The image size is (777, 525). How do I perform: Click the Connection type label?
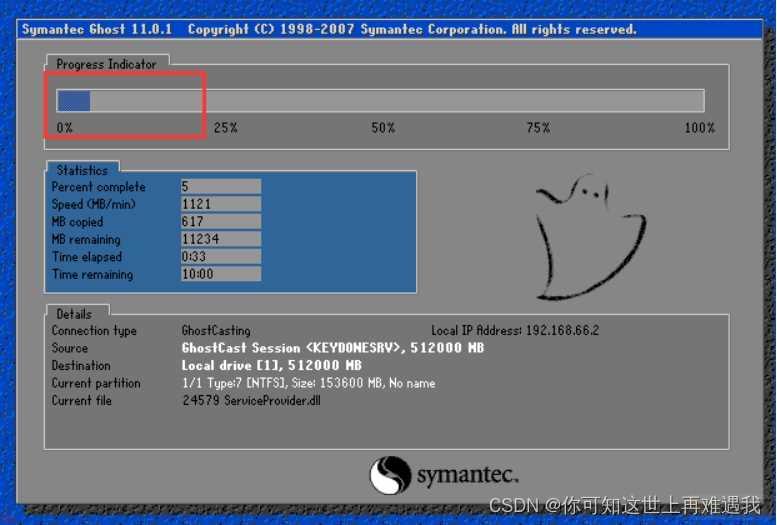coord(94,331)
